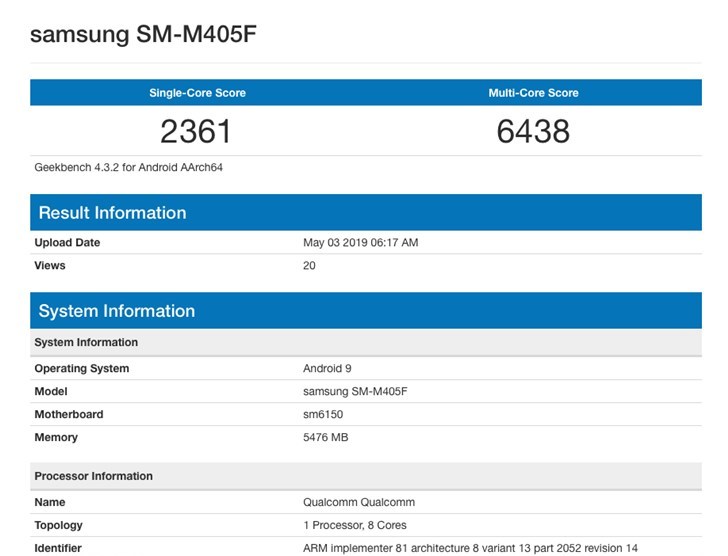The width and height of the screenshot is (728, 556).
Task: Select the 'Views' row label
Action: tap(50, 265)
